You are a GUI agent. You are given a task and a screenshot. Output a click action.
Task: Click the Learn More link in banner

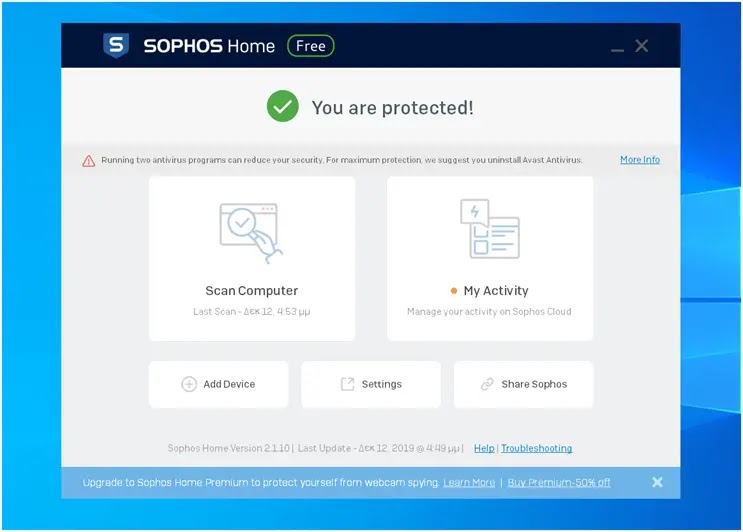point(469,483)
